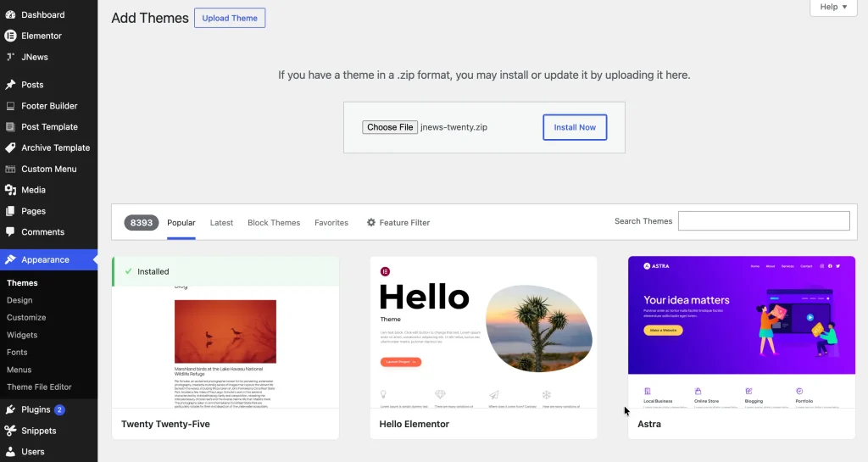This screenshot has width=868, height=462.
Task: Click inside the Search Themes field
Action: [764, 220]
